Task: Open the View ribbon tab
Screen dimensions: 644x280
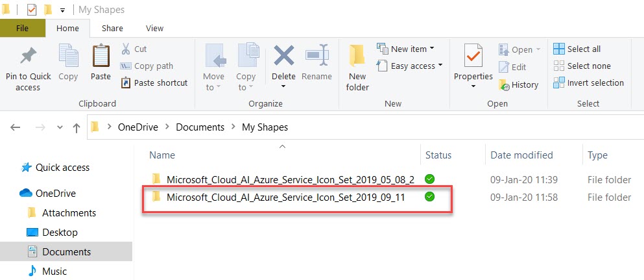Action: (x=154, y=29)
